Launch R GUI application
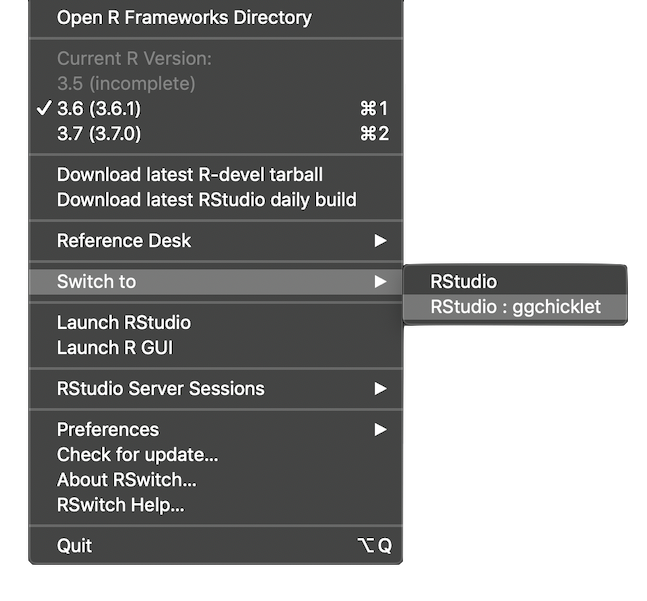Viewport: 647px width, 601px height. tap(115, 348)
